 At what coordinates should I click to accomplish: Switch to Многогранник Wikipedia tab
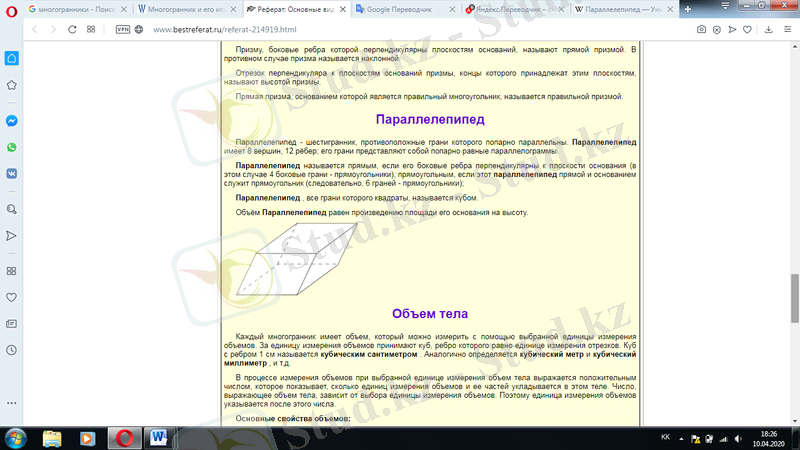[187, 9]
